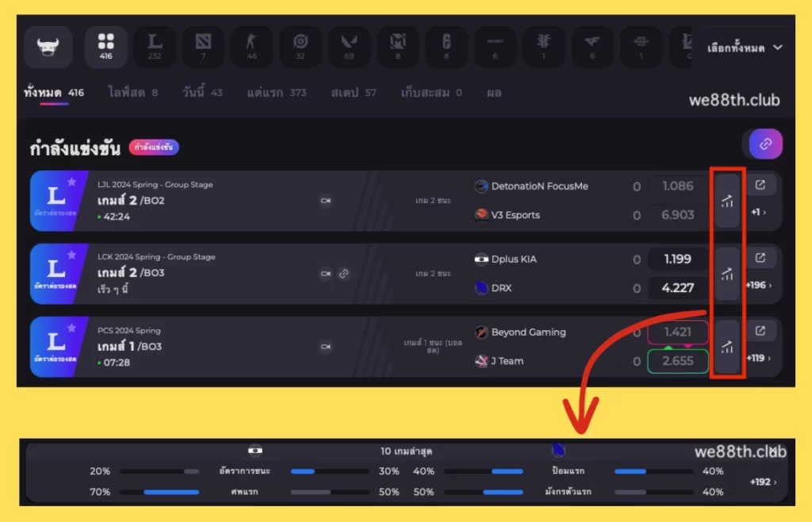
Task: Bet on J Team at 2.655
Action: click(678, 361)
